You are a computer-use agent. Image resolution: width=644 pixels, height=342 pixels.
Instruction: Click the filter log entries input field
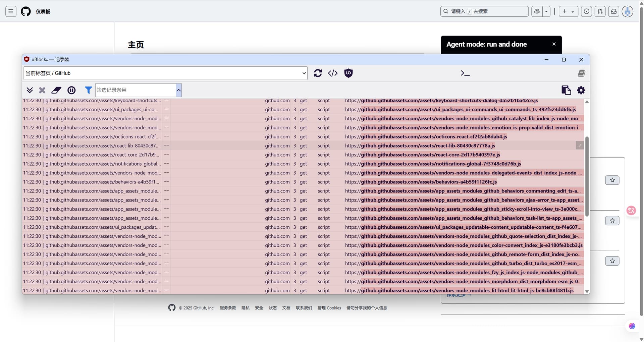pos(136,90)
